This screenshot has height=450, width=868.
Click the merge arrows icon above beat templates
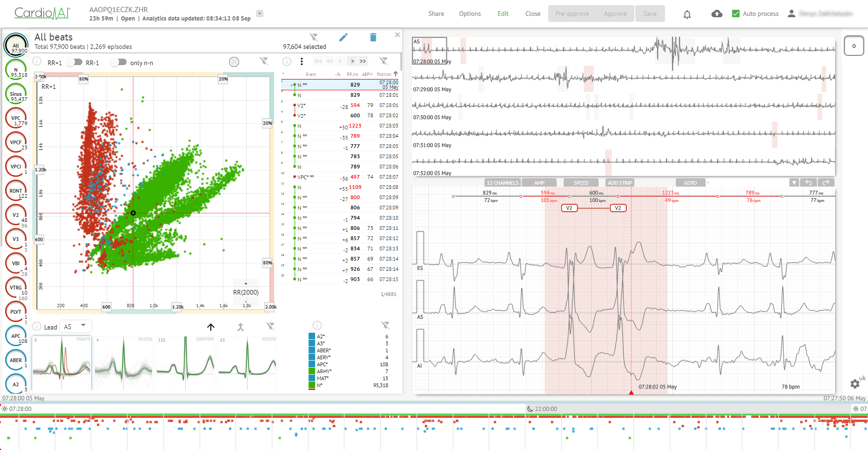tap(241, 327)
